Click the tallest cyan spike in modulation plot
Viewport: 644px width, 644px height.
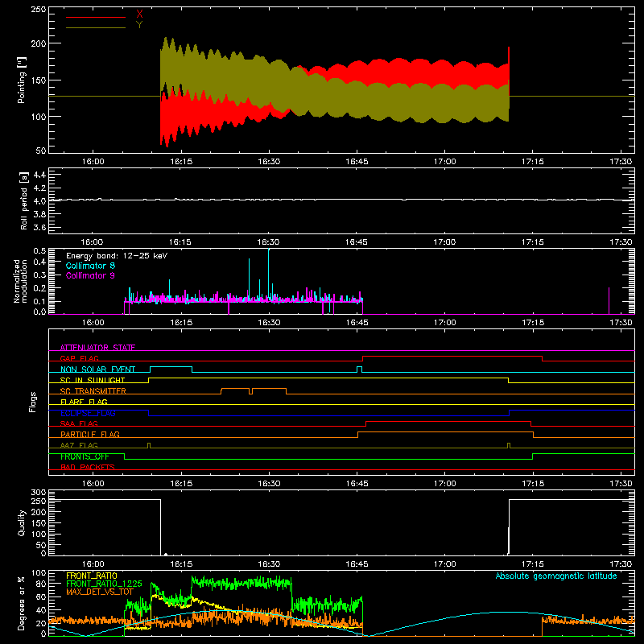coord(269,273)
